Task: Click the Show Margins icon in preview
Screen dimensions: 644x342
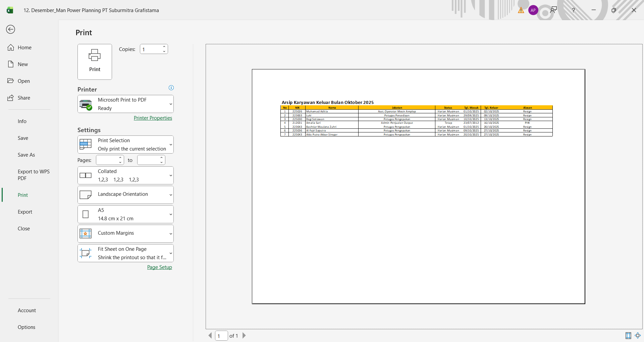Action: coord(628,336)
